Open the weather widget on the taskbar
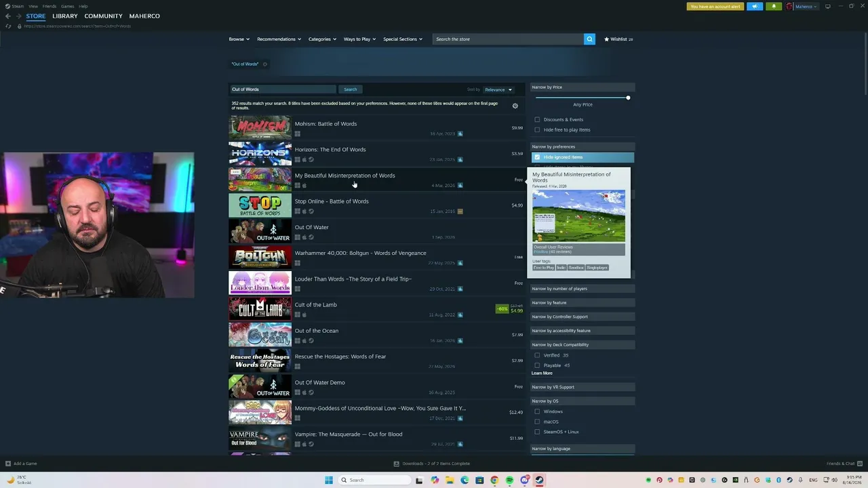Screen dimensions: 868x488 pos(17,480)
